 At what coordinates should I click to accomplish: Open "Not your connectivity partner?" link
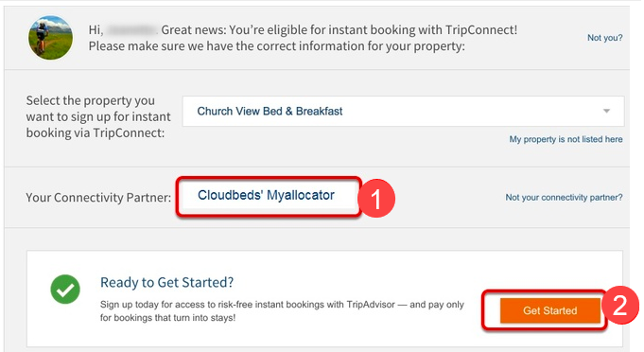click(564, 198)
